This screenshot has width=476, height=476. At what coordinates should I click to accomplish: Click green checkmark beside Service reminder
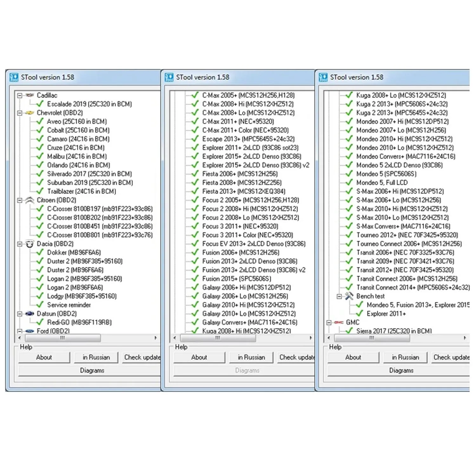pyautogui.click(x=40, y=305)
